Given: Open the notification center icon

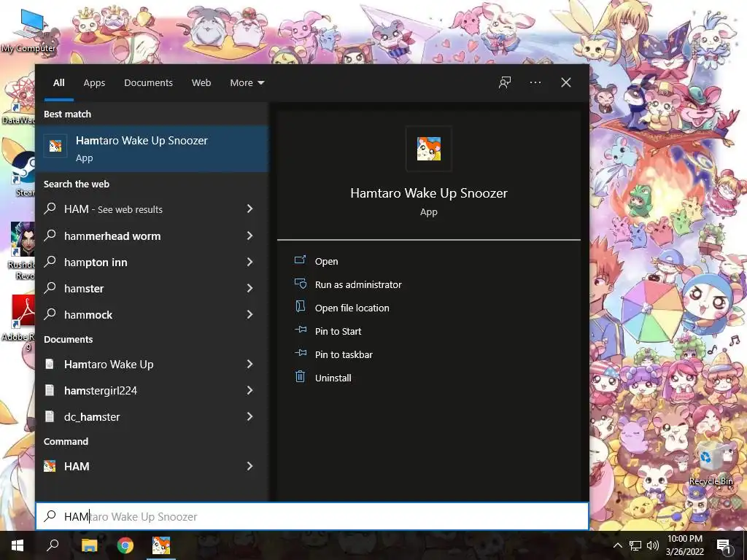Looking at the screenshot, I should point(724,545).
